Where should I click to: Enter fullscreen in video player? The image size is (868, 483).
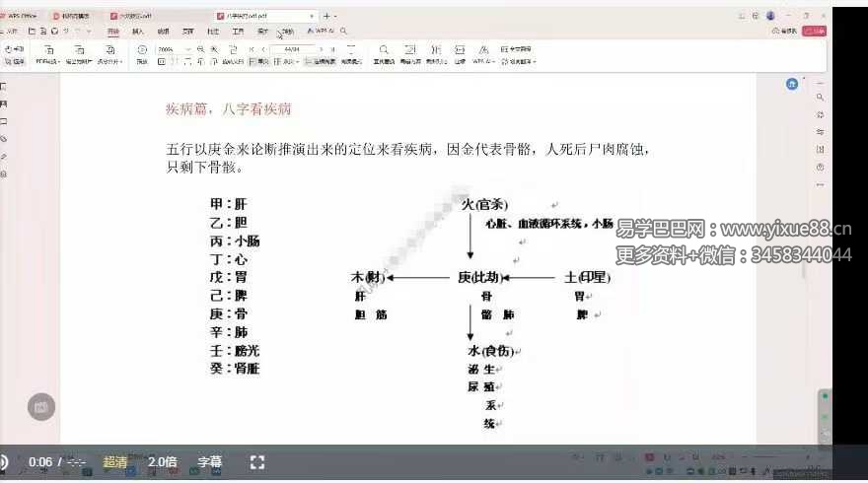pyautogui.click(x=257, y=462)
